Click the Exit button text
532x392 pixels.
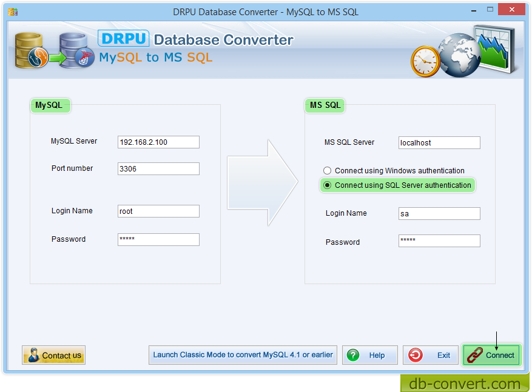(x=443, y=356)
